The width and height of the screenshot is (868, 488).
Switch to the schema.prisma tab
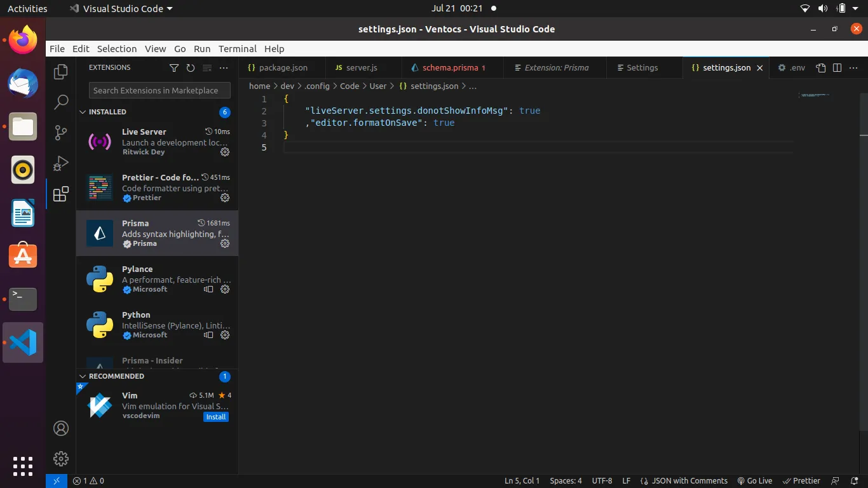tap(452, 68)
